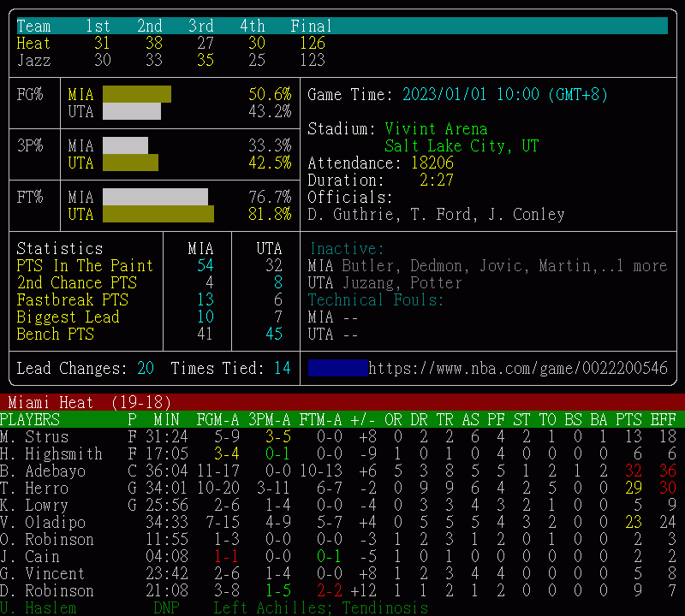Select T. Herro in the player list
Screen dimensions: 685x616
tap(34, 489)
